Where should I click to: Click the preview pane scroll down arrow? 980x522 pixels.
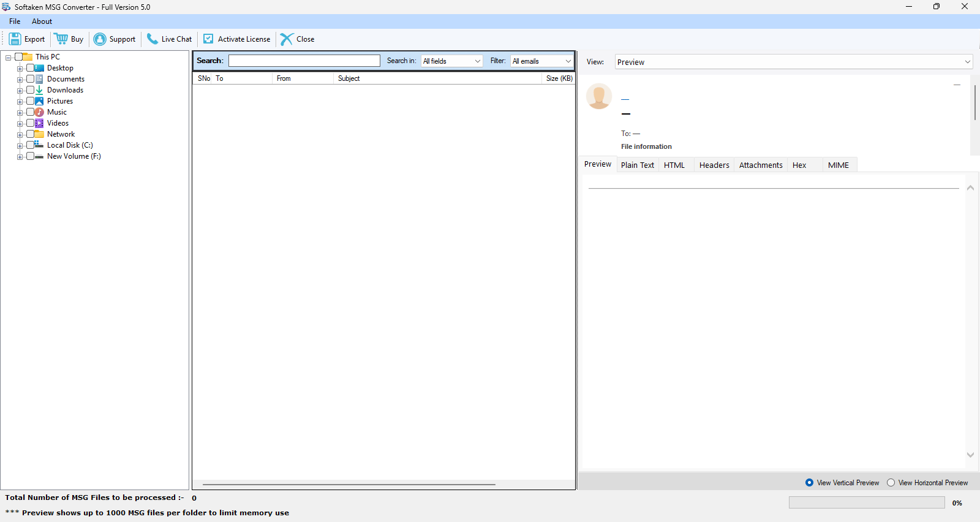click(970, 455)
